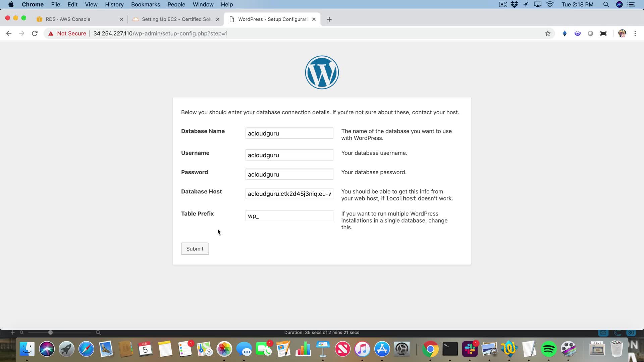Viewport: 644px width, 362px height.
Task: Click the Not Secure warning icon
Action: pyautogui.click(x=51, y=34)
